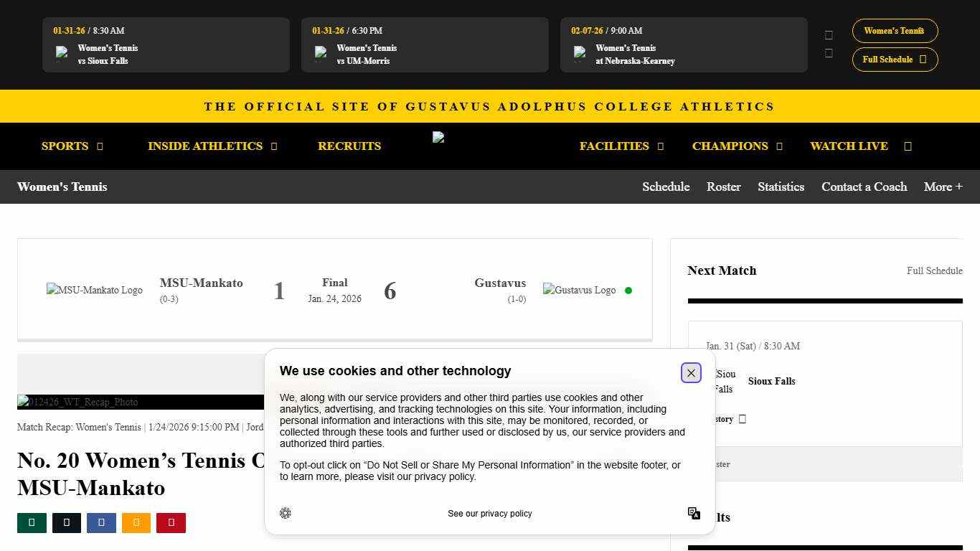Click the red share button
Image resolution: width=980 pixels, height=551 pixels.
pyautogui.click(x=171, y=523)
